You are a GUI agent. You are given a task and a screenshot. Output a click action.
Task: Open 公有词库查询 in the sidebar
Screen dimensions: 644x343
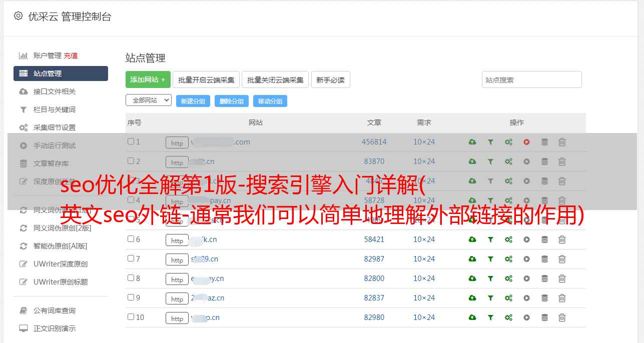[55, 310]
